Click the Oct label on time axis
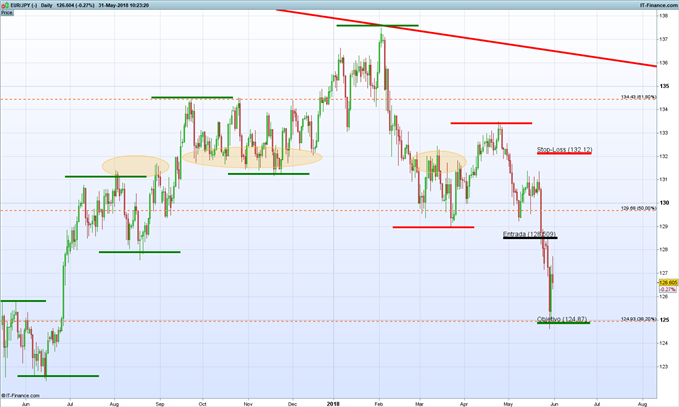679x407 pixels. pos(202,404)
